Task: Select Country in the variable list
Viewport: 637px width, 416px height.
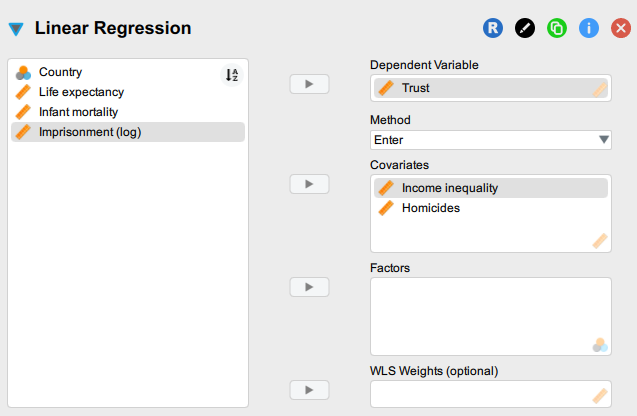Action: (x=60, y=72)
